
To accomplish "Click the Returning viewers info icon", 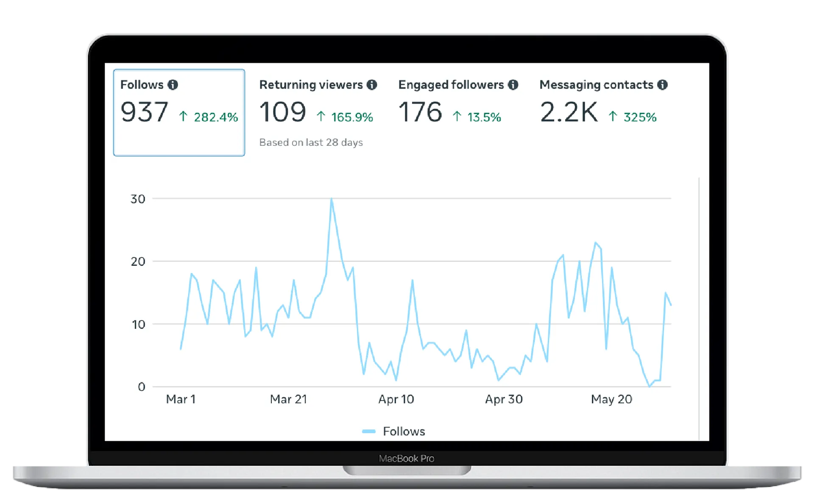I will click(x=372, y=85).
